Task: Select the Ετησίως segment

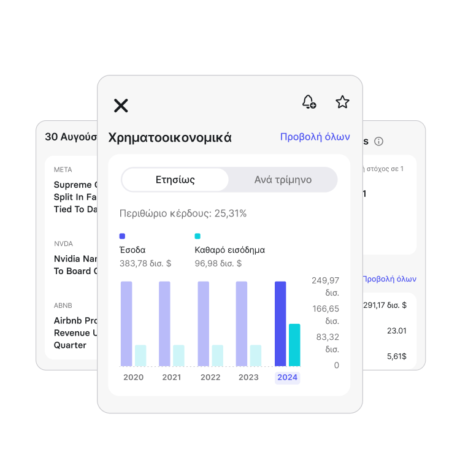Action: click(x=175, y=180)
